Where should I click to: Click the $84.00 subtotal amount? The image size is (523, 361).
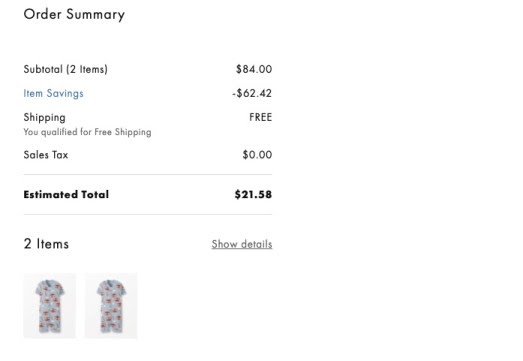[254, 69]
